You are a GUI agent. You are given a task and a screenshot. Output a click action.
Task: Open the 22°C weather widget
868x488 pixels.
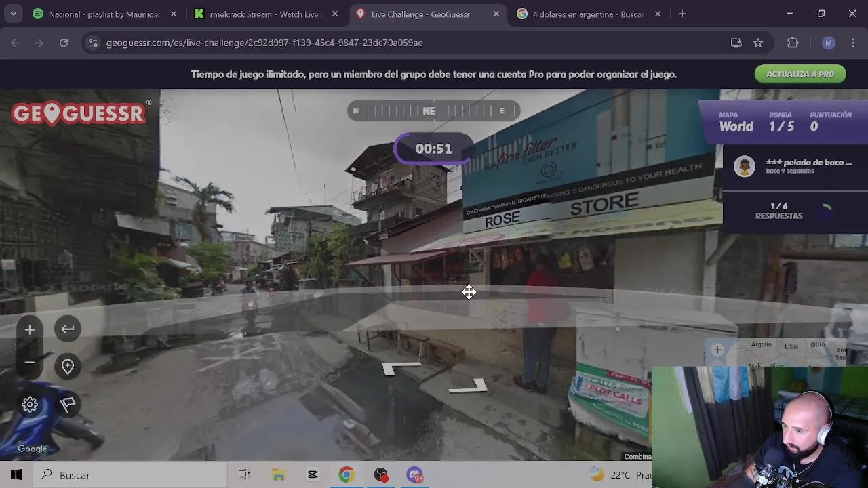(x=620, y=475)
